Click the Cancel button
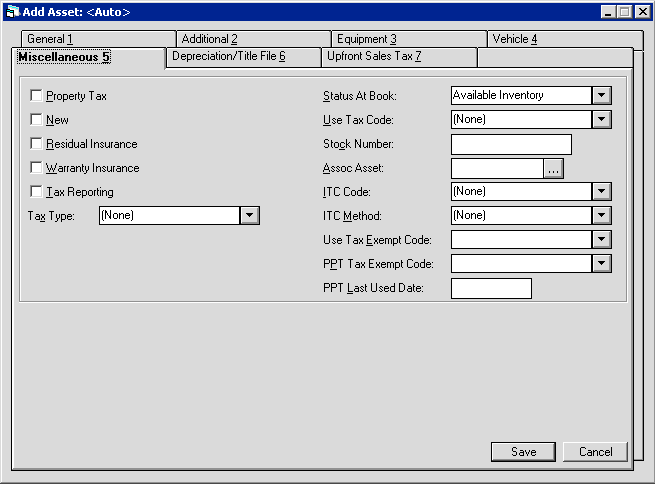 (595, 452)
